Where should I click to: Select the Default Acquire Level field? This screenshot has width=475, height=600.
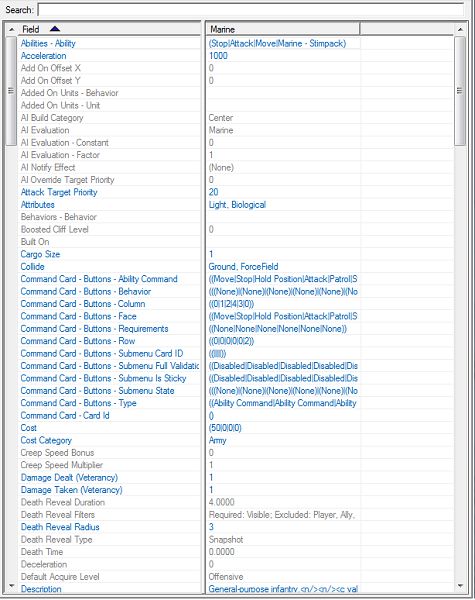pyautogui.click(x=109, y=577)
